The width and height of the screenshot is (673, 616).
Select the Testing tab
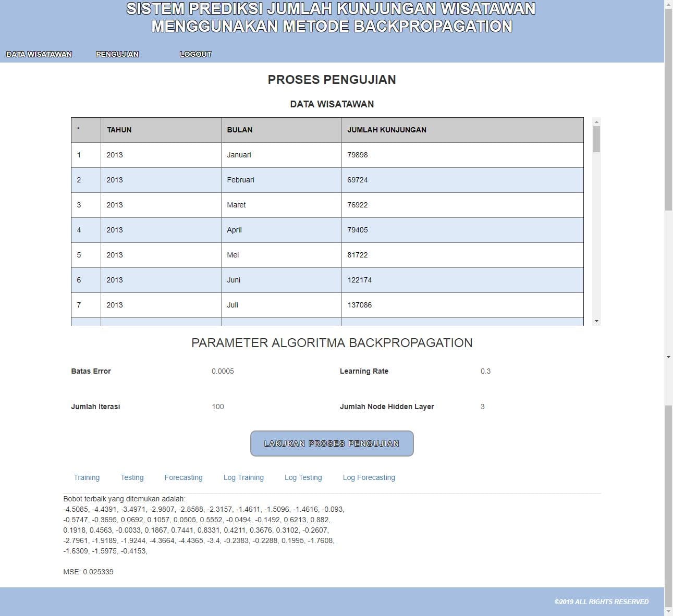(x=132, y=477)
